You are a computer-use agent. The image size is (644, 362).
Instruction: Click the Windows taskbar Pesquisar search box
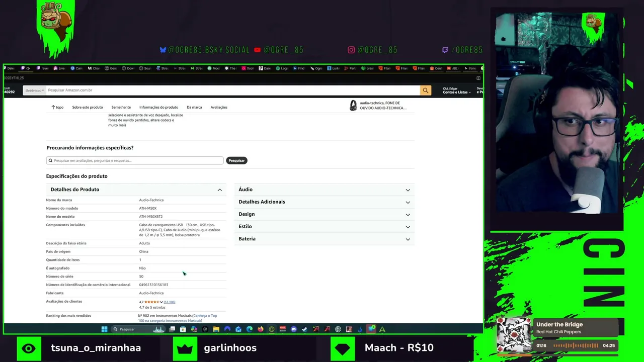click(138, 329)
